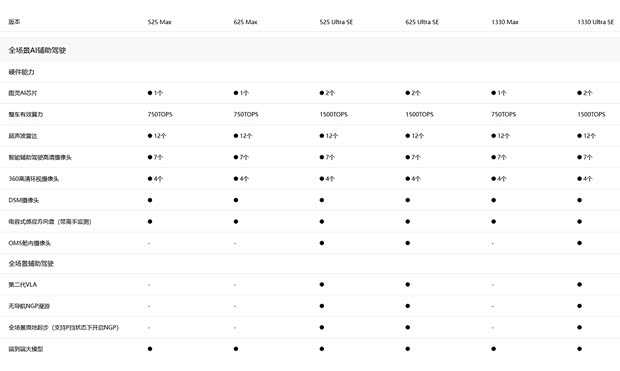Click the 750TOPS value under 525 Max
The height and width of the screenshot is (371, 620).
click(160, 114)
